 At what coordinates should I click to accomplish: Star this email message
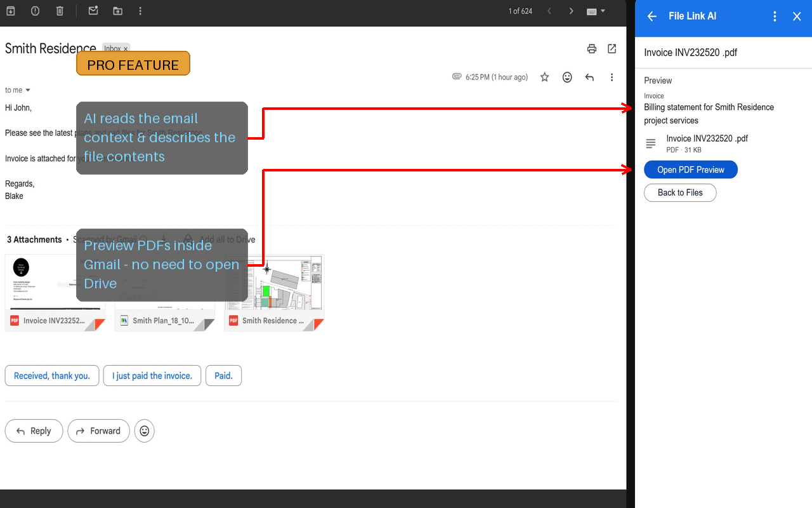544,77
